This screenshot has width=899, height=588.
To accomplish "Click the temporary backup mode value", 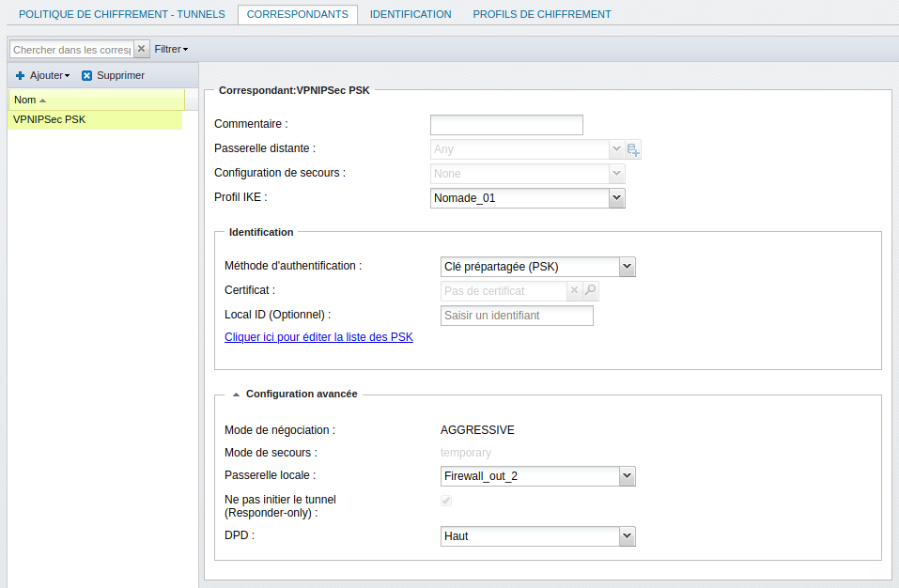I will point(466,453).
